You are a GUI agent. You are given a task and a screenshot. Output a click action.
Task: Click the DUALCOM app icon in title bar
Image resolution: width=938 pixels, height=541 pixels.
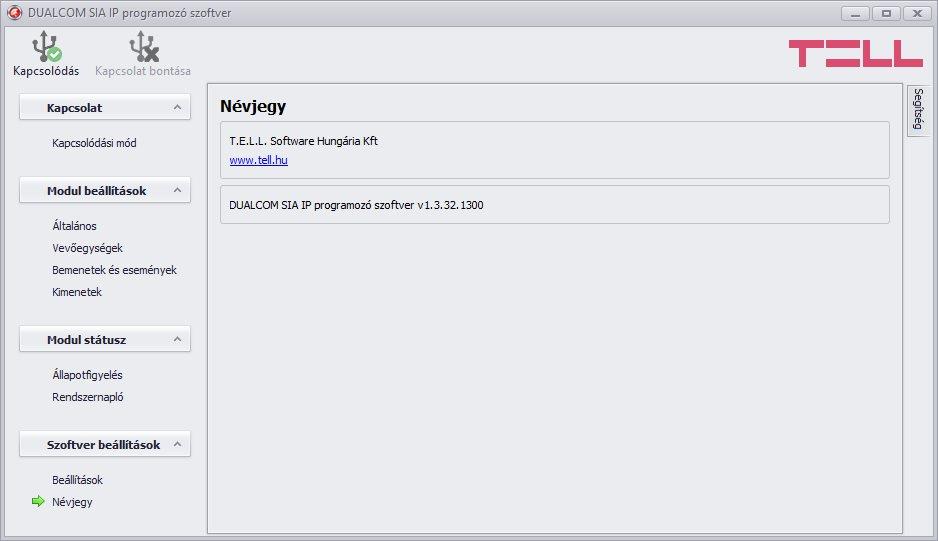tap(14, 12)
